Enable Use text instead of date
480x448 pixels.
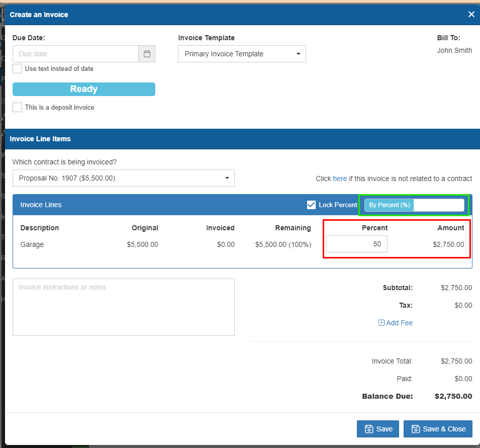[x=17, y=68]
